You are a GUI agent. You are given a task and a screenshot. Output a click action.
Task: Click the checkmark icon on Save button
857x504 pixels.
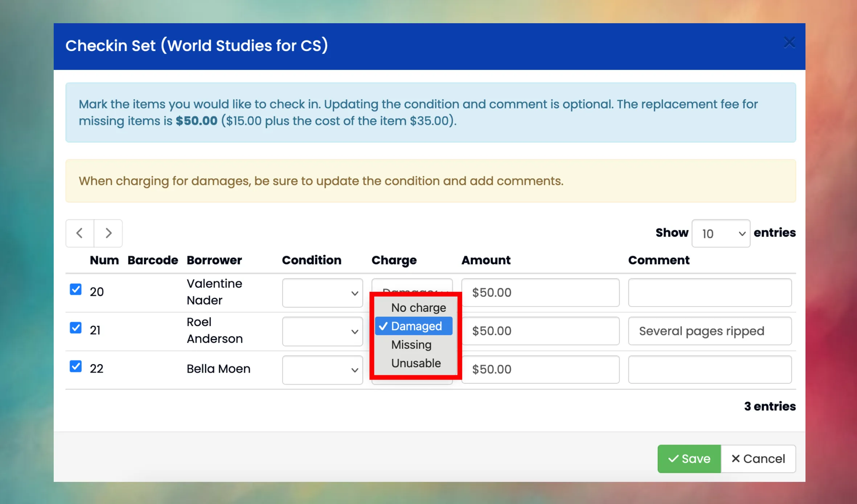click(x=673, y=459)
